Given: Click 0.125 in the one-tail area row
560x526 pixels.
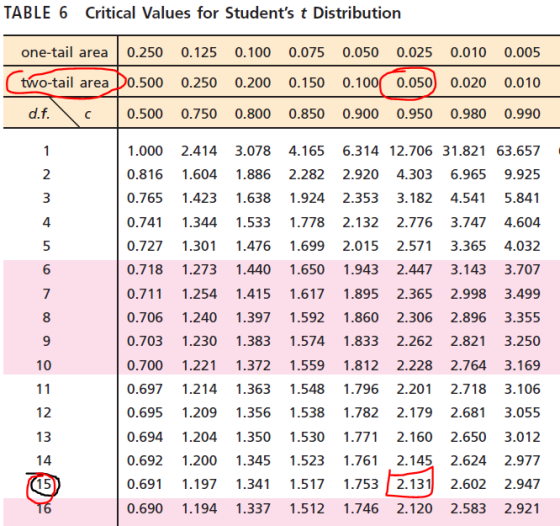Looking at the screenshot, I should click(199, 52).
